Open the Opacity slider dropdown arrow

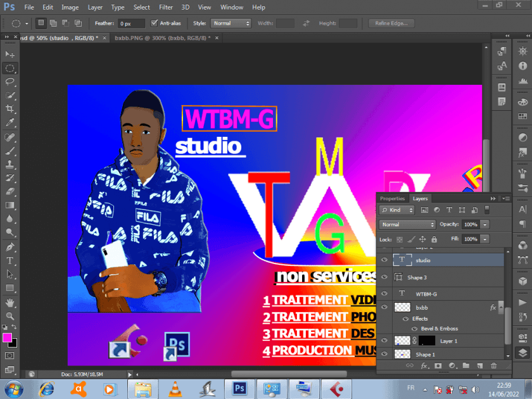pyautogui.click(x=485, y=225)
